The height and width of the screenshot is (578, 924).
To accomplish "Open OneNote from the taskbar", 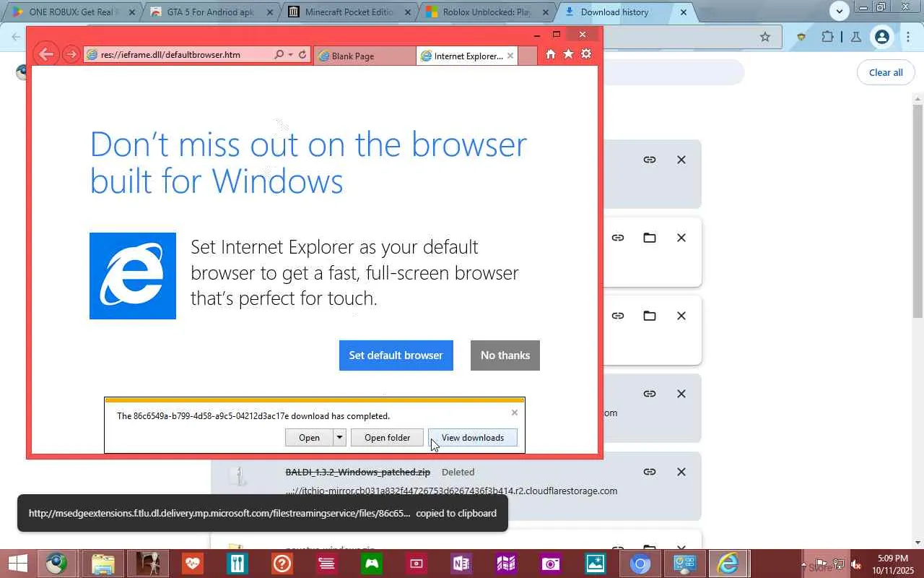I will click(x=461, y=564).
